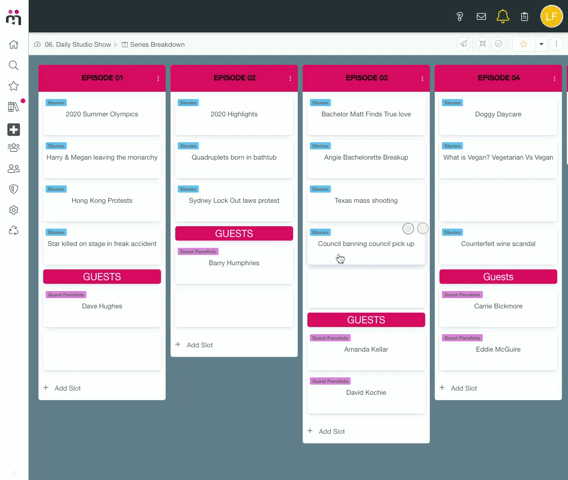Open the Episode 01 column options menu
The height and width of the screenshot is (480, 568).
158,78
